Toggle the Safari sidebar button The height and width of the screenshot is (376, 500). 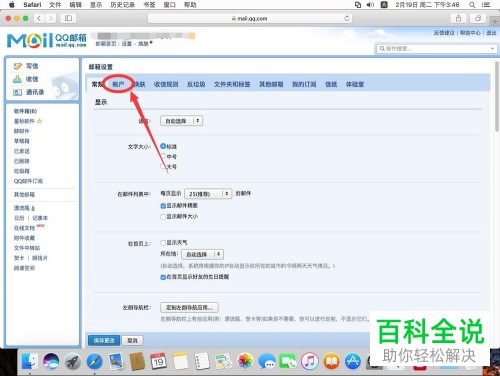pos(68,18)
